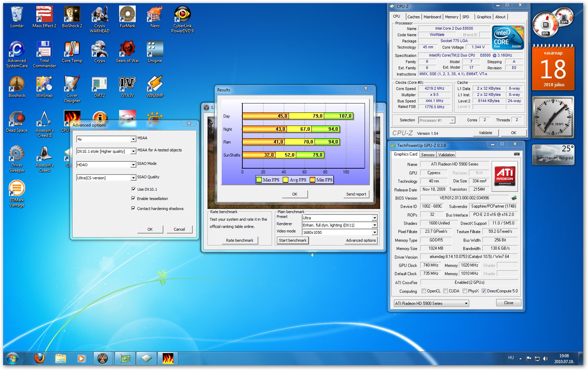
Task: Launch Nero from the desktop
Action: (x=155, y=17)
